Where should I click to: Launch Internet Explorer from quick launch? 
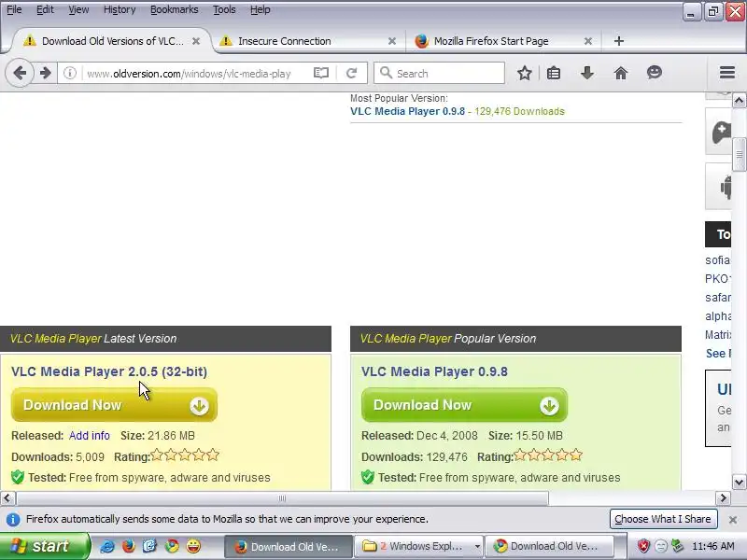106,546
